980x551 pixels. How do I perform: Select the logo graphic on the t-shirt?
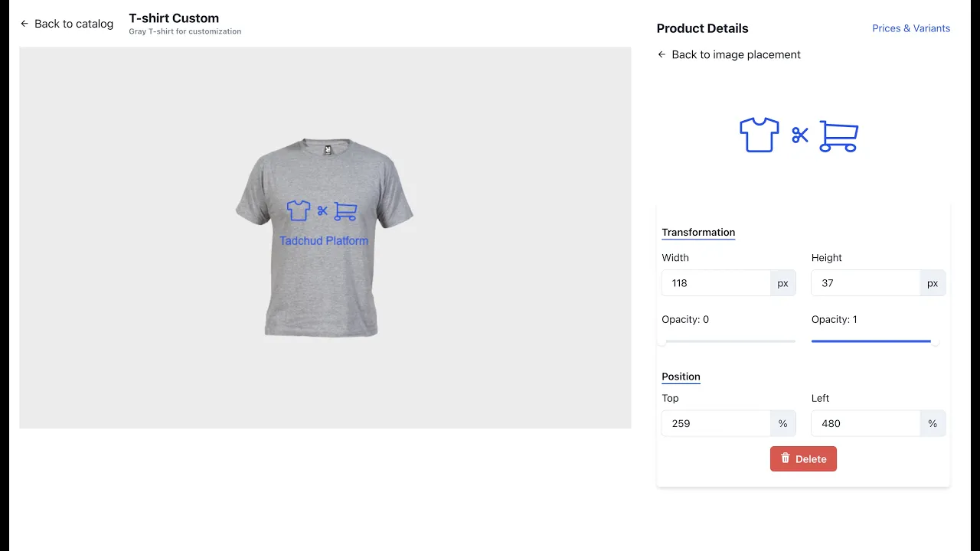pos(322,210)
